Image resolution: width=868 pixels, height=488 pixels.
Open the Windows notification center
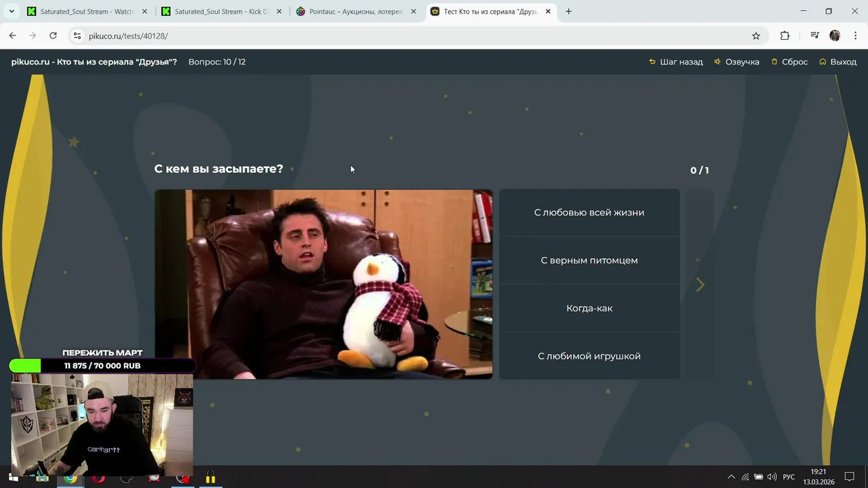[x=850, y=477]
